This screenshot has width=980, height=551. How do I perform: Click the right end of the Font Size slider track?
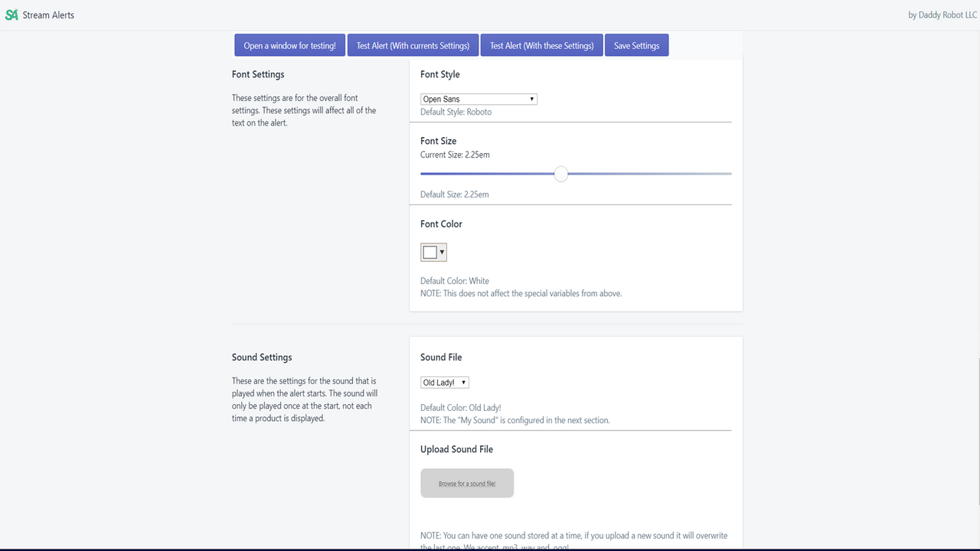coord(729,174)
